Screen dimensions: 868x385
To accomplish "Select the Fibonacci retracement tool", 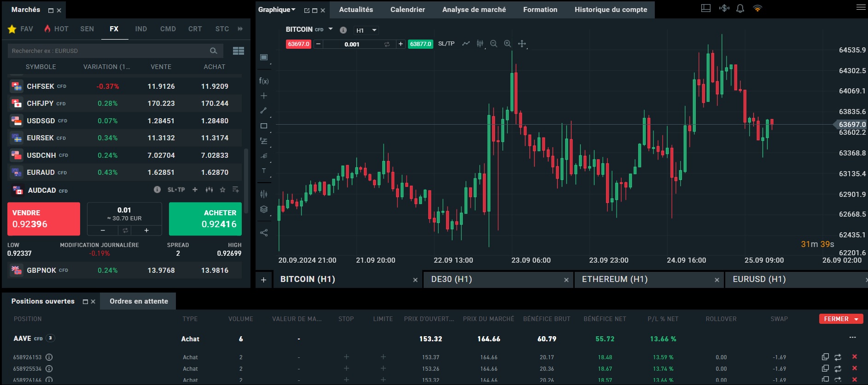I will pyautogui.click(x=264, y=141).
